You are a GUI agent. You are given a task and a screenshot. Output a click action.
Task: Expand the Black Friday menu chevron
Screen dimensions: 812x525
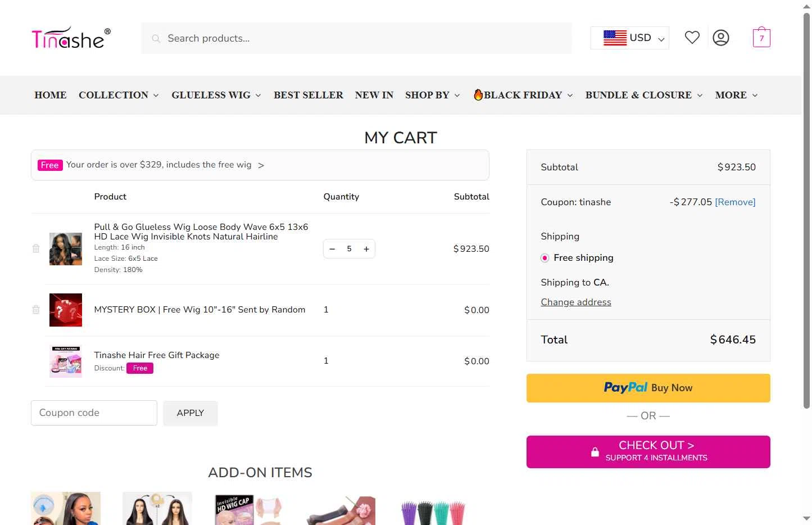click(570, 96)
